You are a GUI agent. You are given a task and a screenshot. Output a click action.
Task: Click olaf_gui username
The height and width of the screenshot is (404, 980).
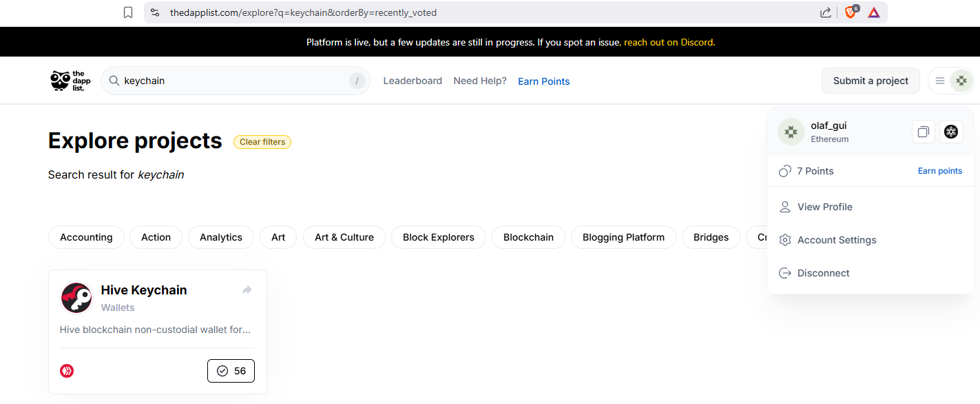tap(828, 125)
